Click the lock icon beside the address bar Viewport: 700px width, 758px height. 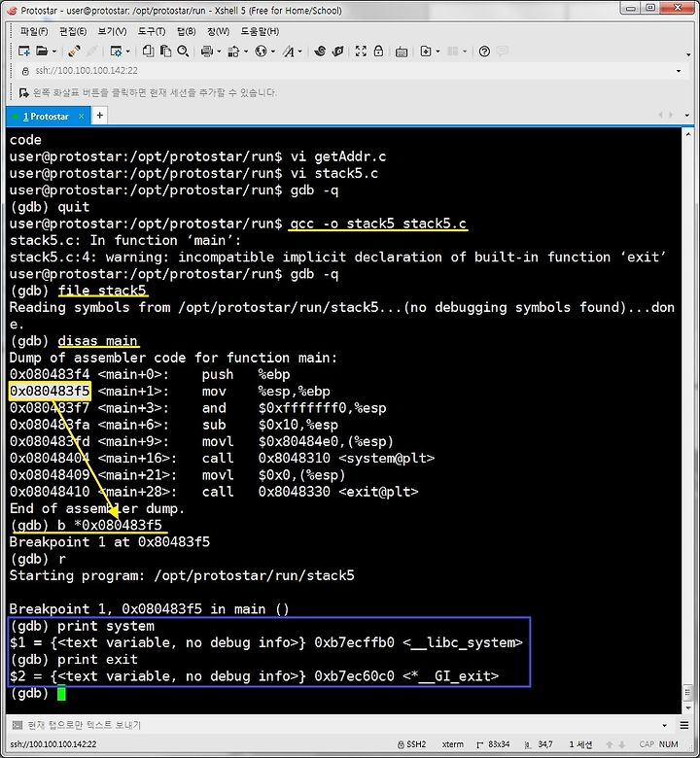pos(25,71)
